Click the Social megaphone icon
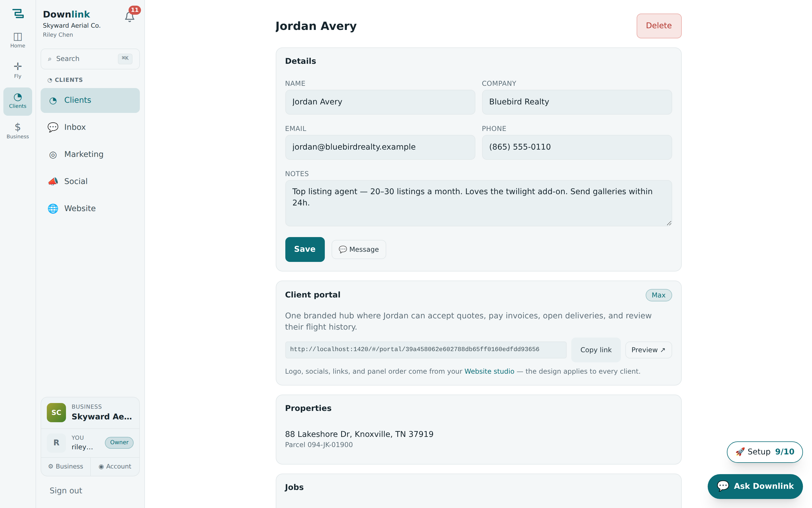 click(53, 181)
